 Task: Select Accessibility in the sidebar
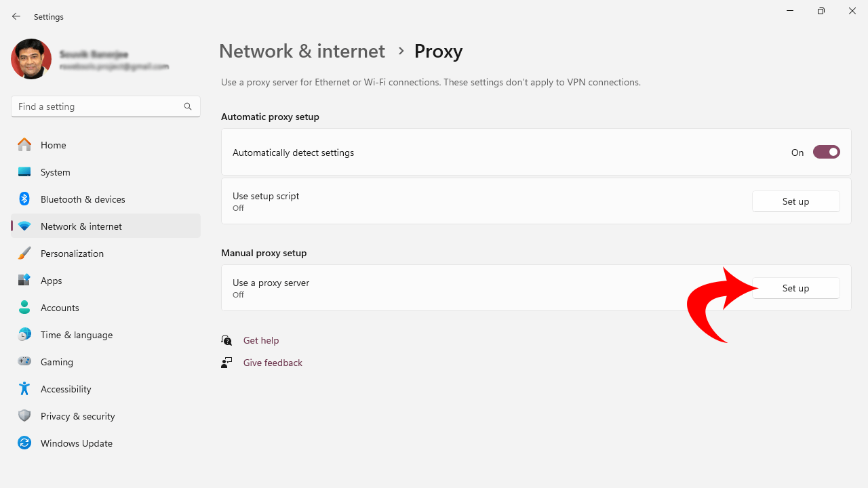66,389
